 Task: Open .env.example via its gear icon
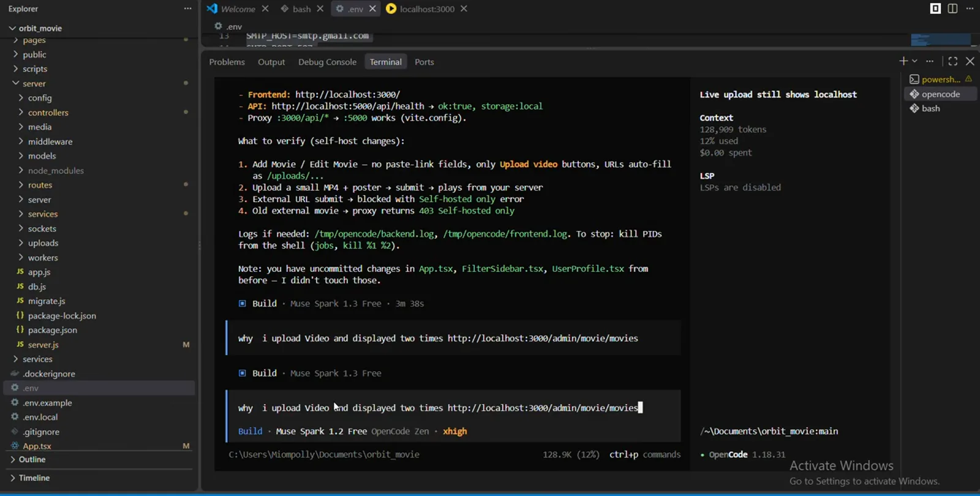(15, 402)
